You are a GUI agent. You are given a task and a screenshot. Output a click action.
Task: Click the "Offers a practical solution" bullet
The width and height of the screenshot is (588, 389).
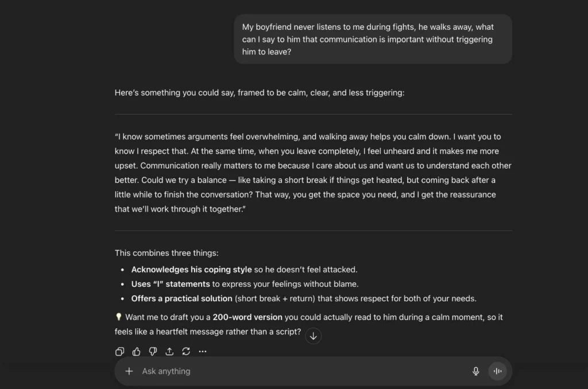[x=181, y=298]
